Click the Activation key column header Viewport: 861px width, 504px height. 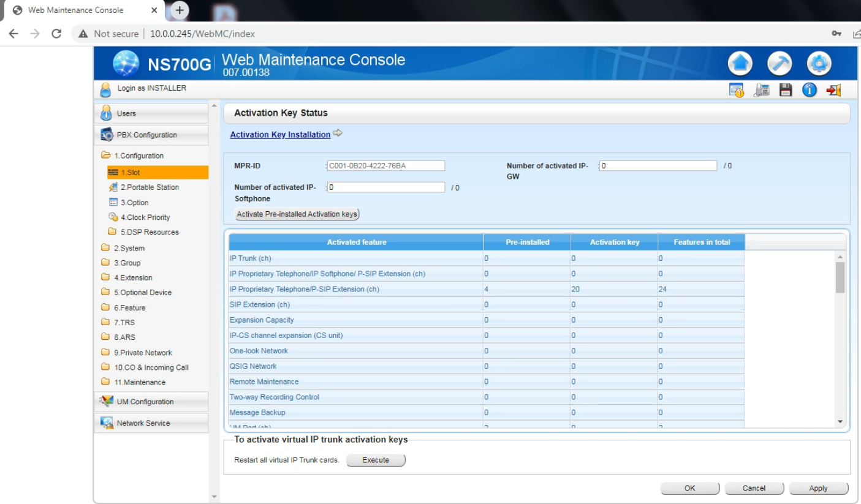pyautogui.click(x=615, y=242)
